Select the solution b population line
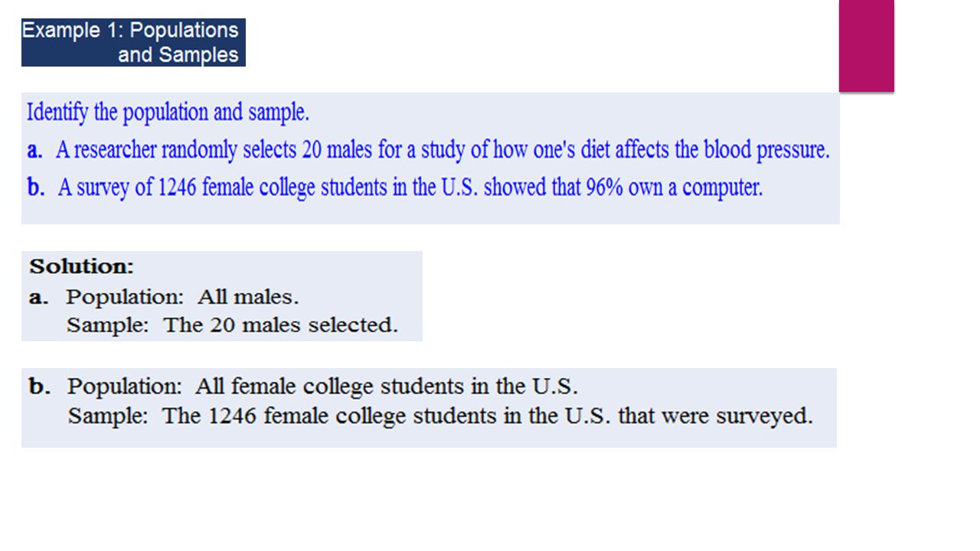Viewport: 980px width, 551px height. coord(322,386)
